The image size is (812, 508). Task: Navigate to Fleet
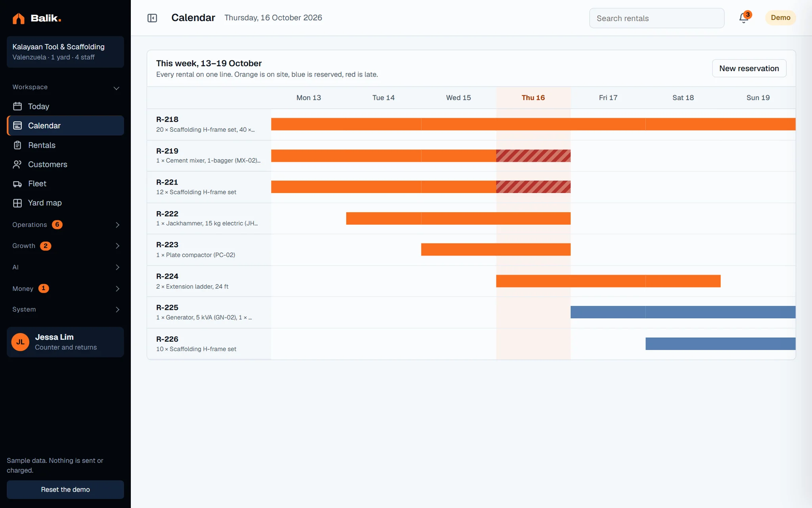65,184
